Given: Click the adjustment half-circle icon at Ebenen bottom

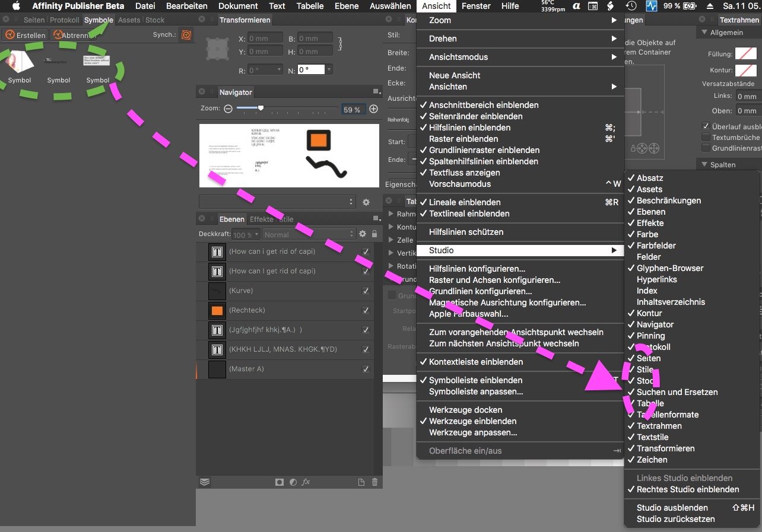Looking at the screenshot, I should click(x=293, y=482).
